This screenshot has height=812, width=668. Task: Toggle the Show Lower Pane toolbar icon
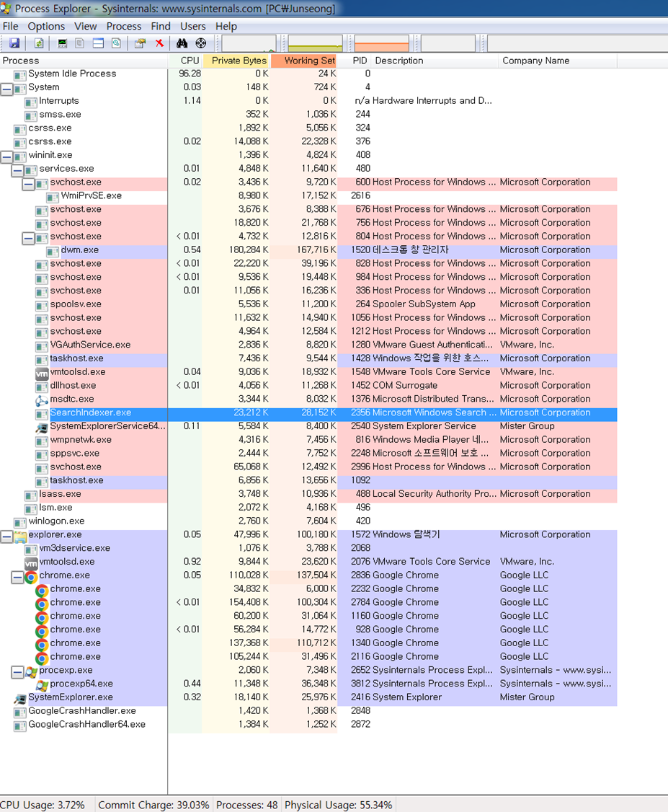point(98,43)
